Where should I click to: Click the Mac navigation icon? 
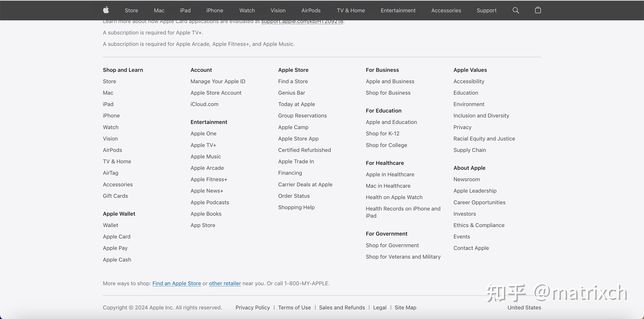coord(159,10)
